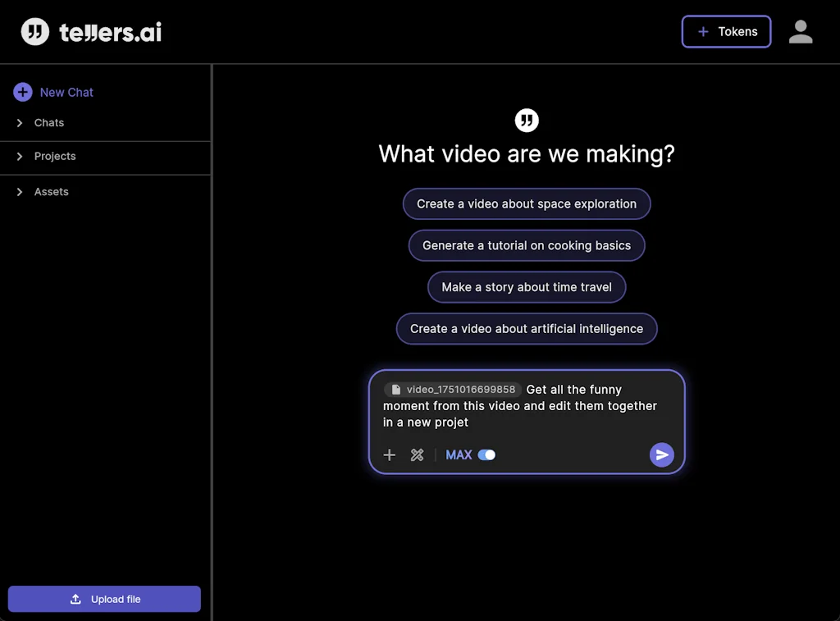
Task: Open your profile avatar icon
Action: (800, 31)
